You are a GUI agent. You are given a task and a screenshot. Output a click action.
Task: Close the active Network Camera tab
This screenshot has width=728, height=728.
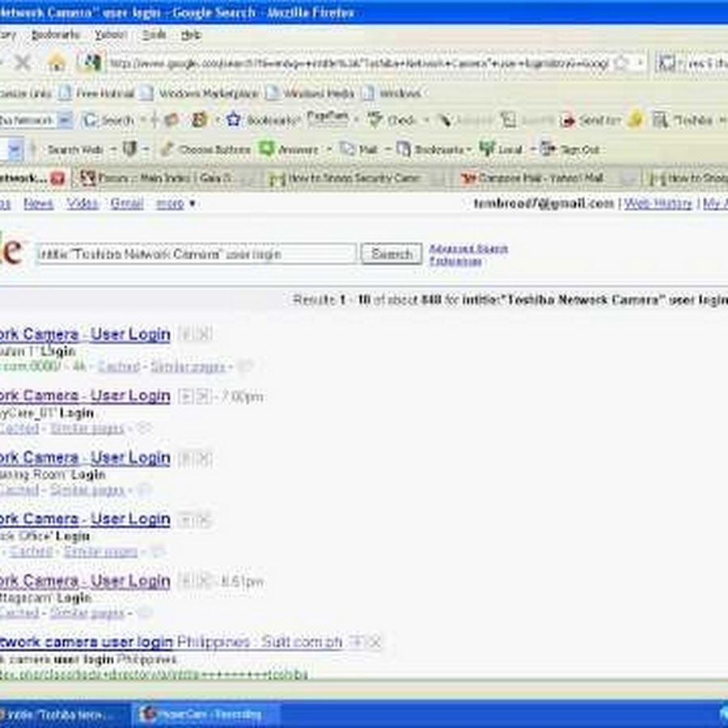57,178
